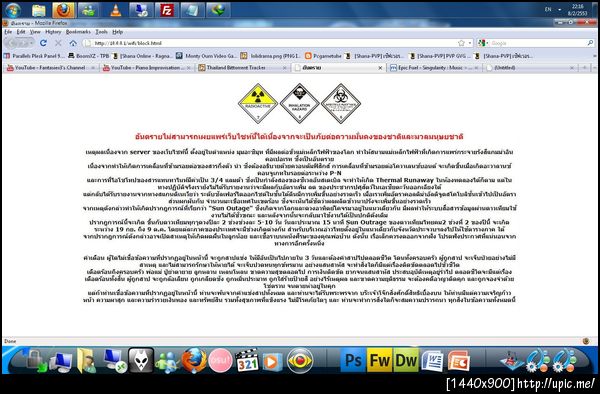
Task: Open Fireworks from the dock
Action: [379, 360]
